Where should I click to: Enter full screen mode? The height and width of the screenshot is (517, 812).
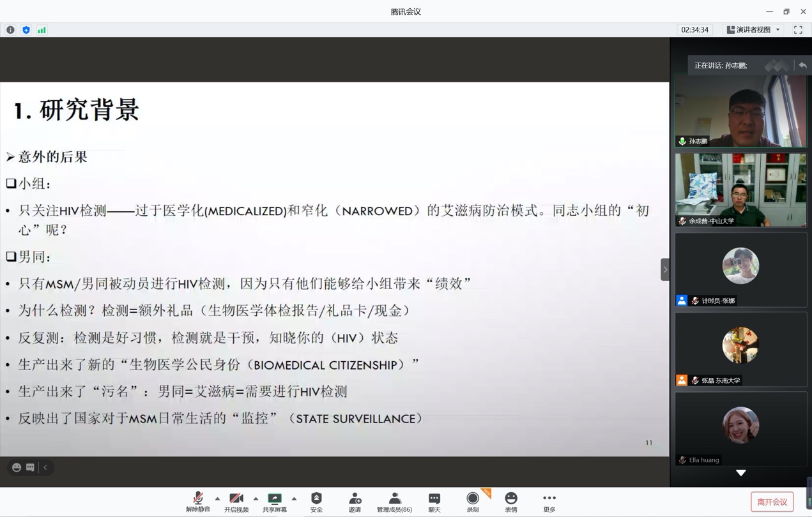(798, 30)
